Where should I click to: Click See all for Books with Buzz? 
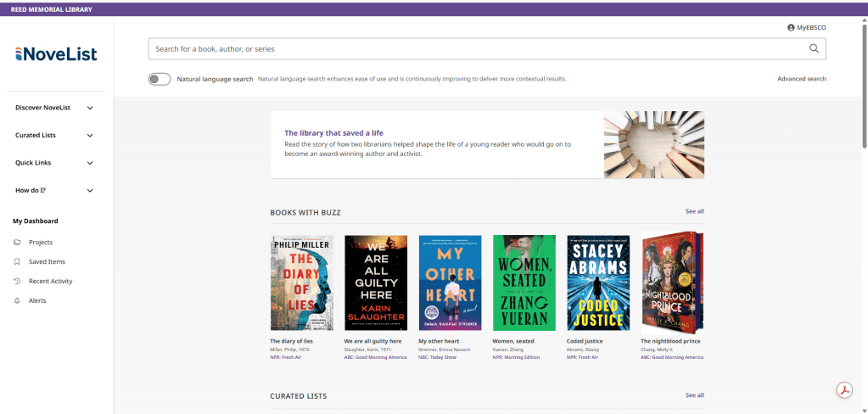click(694, 211)
